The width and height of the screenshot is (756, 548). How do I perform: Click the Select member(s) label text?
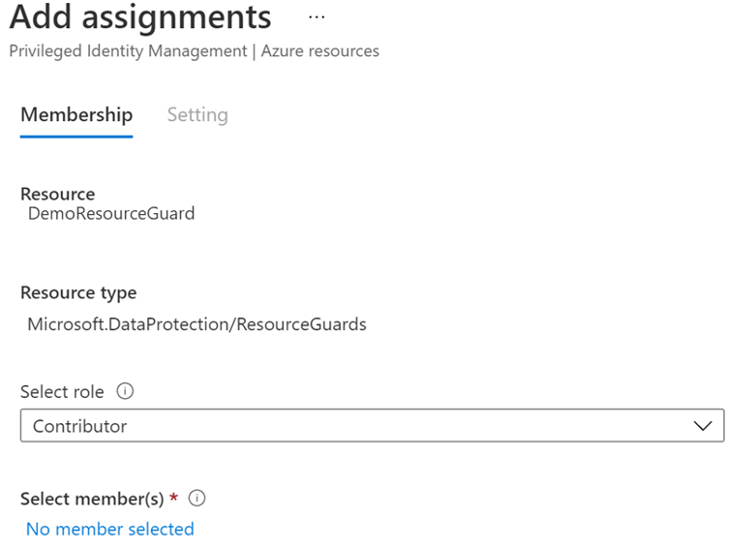point(92,499)
